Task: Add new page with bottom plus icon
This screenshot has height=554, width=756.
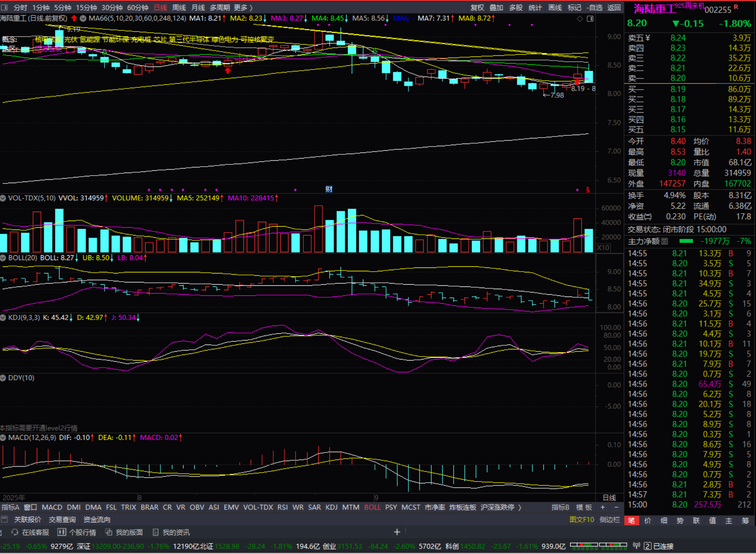Action: point(397,532)
